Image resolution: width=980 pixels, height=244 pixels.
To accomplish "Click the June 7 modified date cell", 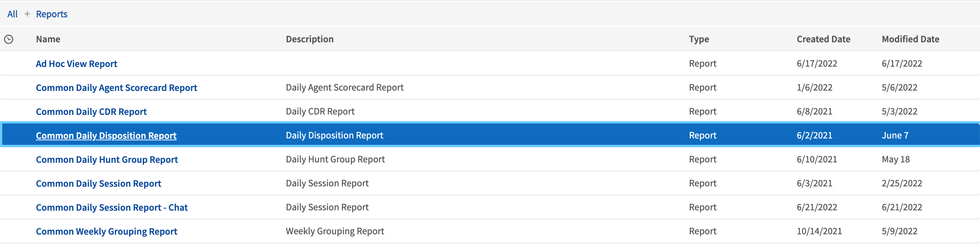I will [895, 135].
